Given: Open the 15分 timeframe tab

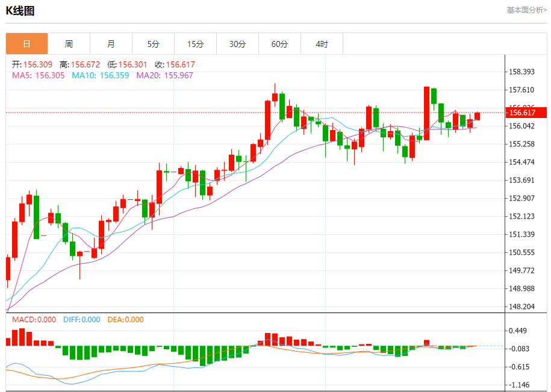Looking at the screenshot, I should point(195,44).
